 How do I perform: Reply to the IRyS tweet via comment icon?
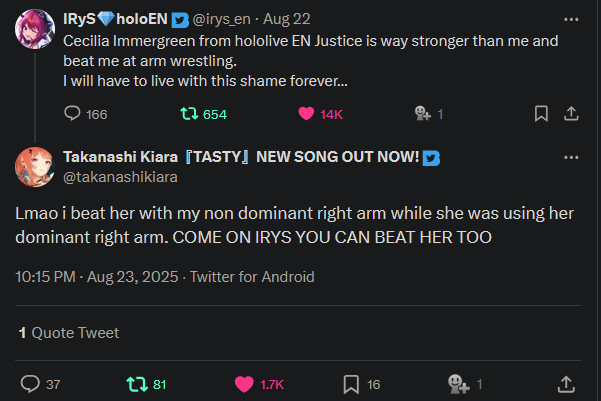coord(72,113)
